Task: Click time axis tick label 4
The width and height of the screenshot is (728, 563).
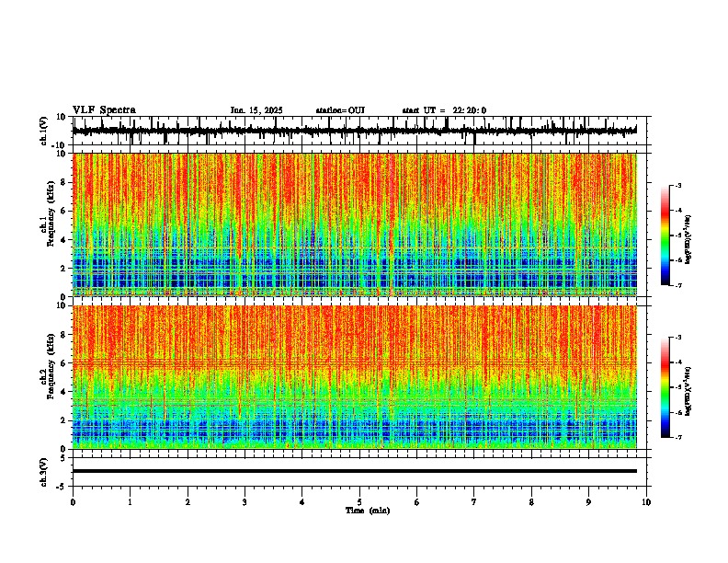Action: (302, 502)
